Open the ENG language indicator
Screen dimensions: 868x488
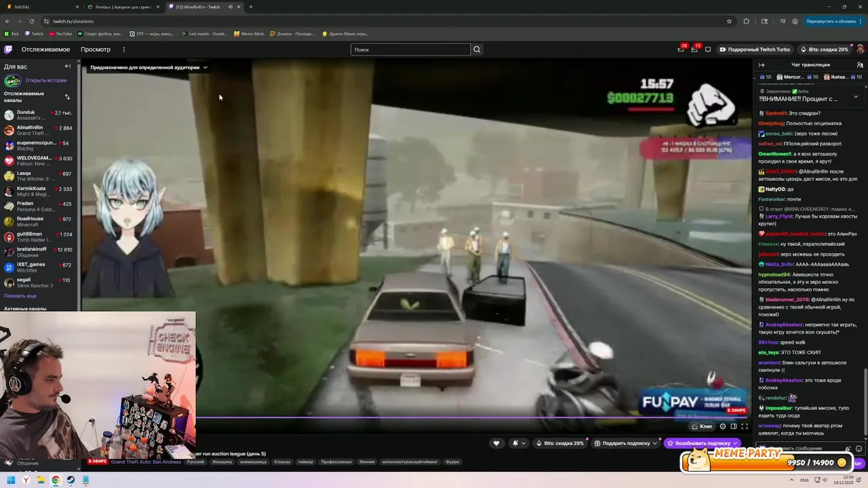click(804, 480)
